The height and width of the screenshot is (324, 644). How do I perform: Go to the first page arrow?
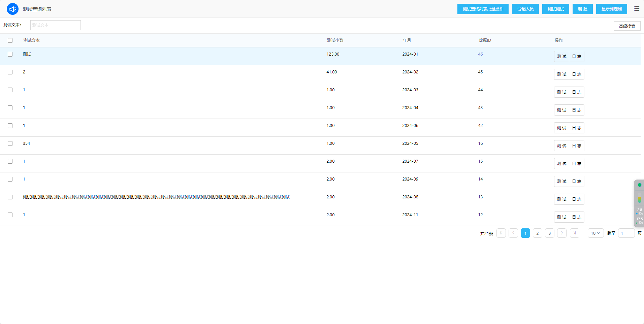pos(501,233)
